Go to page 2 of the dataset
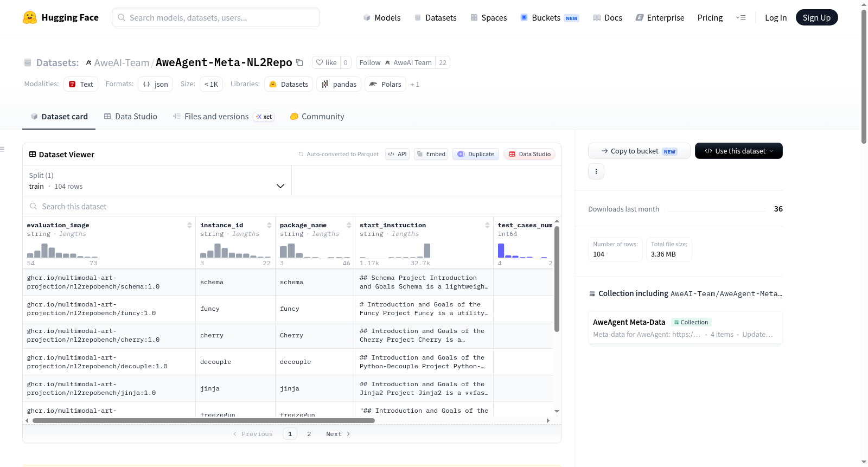 click(x=309, y=434)
